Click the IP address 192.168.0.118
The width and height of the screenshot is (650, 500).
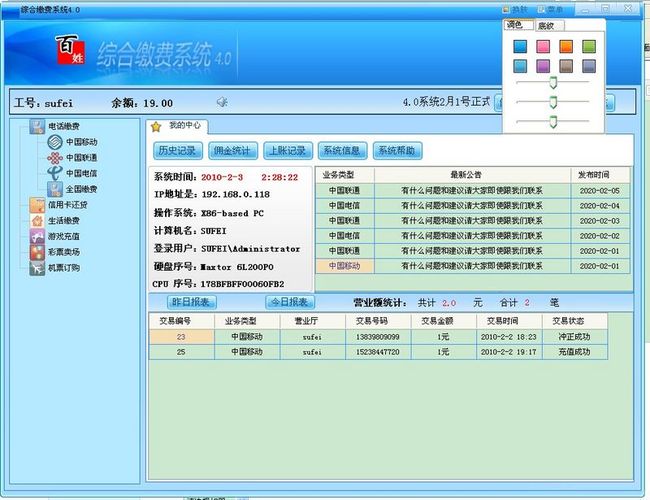(x=235, y=194)
